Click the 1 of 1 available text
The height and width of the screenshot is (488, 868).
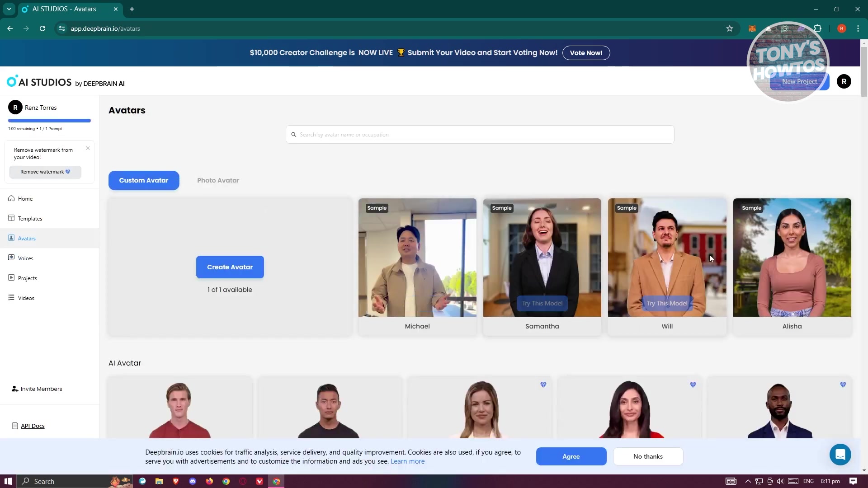click(230, 290)
